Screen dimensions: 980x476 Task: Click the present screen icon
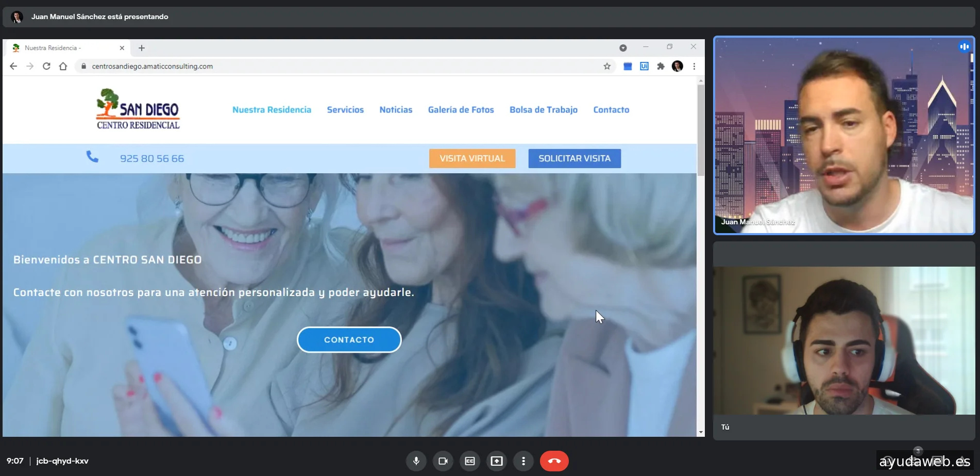click(497, 461)
